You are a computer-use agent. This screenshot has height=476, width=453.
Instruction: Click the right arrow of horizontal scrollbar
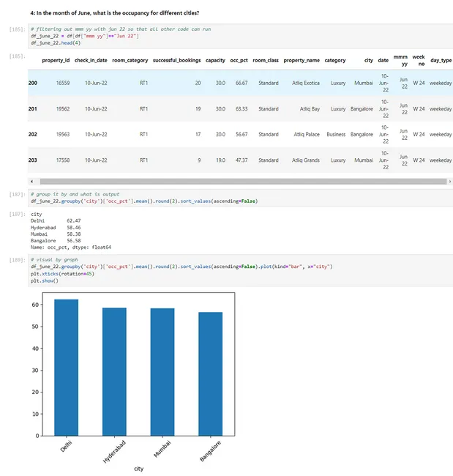pos(449,182)
